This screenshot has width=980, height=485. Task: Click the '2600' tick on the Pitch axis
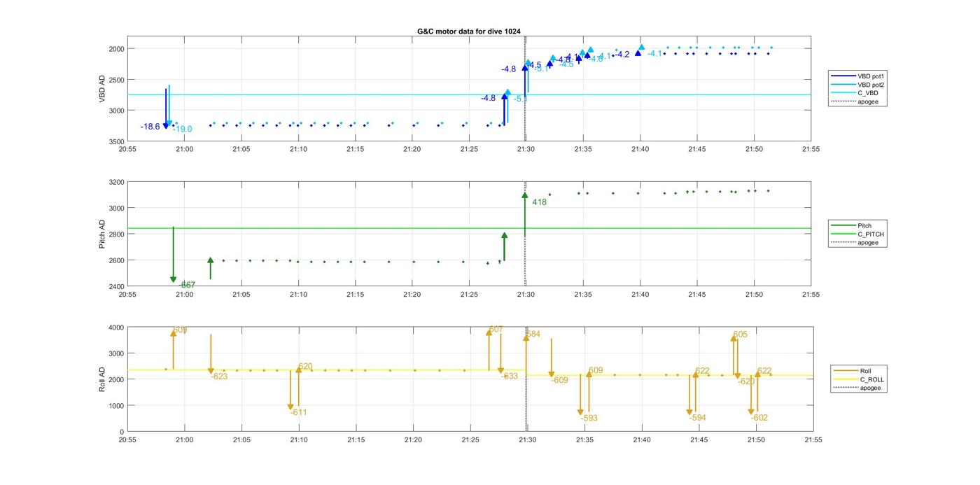116,260
